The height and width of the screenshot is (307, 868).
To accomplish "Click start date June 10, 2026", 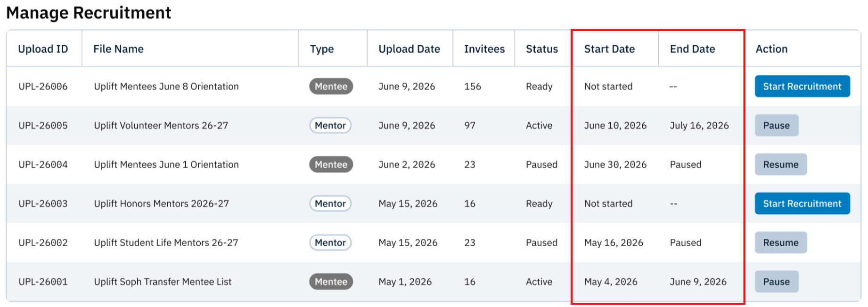I will tap(615, 125).
